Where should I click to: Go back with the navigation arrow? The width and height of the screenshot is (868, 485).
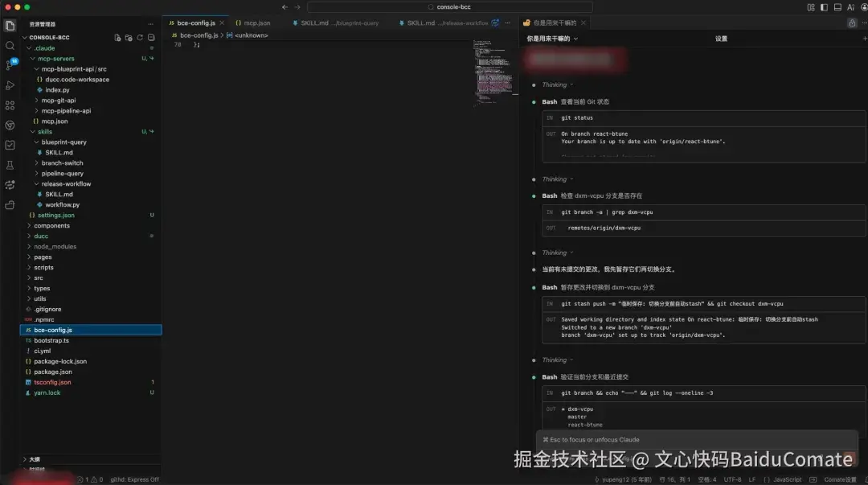click(285, 7)
